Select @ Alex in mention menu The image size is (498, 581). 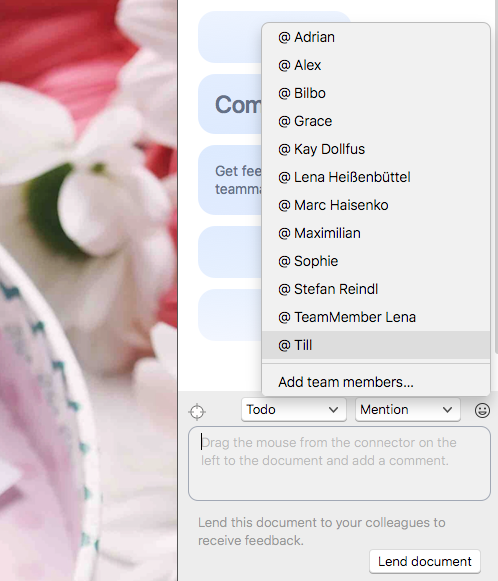point(376,65)
